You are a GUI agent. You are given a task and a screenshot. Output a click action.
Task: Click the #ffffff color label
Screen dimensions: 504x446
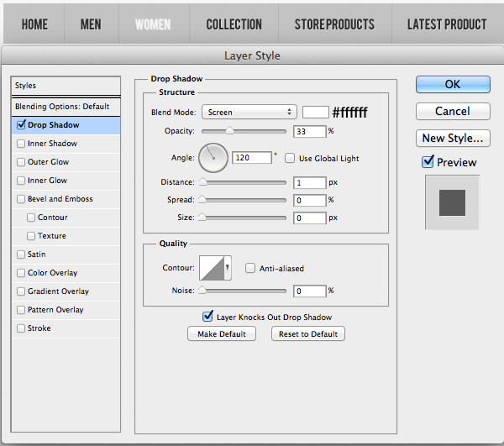349,113
